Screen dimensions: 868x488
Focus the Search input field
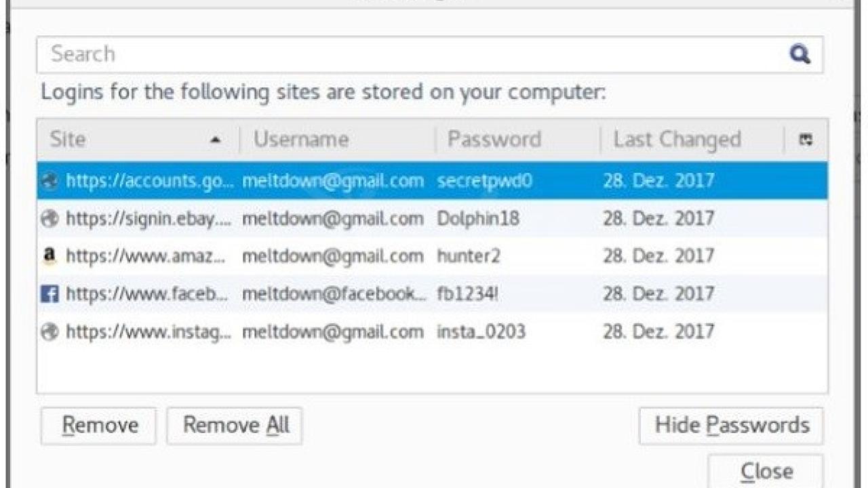[x=430, y=54]
